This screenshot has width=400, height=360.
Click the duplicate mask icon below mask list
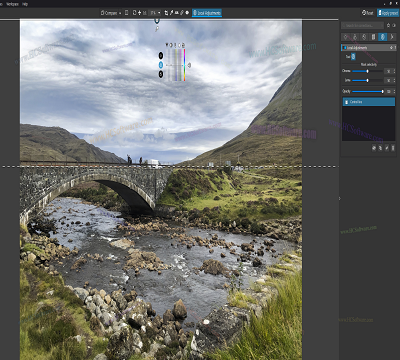coord(380,148)
